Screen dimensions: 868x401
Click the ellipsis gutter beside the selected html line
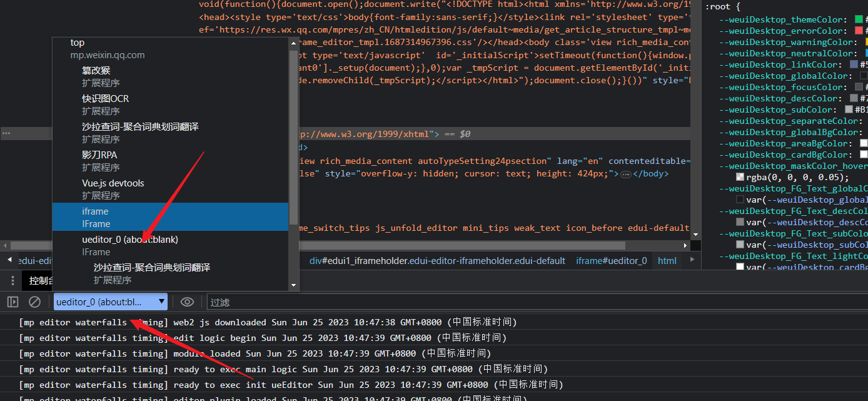(6, 133)
